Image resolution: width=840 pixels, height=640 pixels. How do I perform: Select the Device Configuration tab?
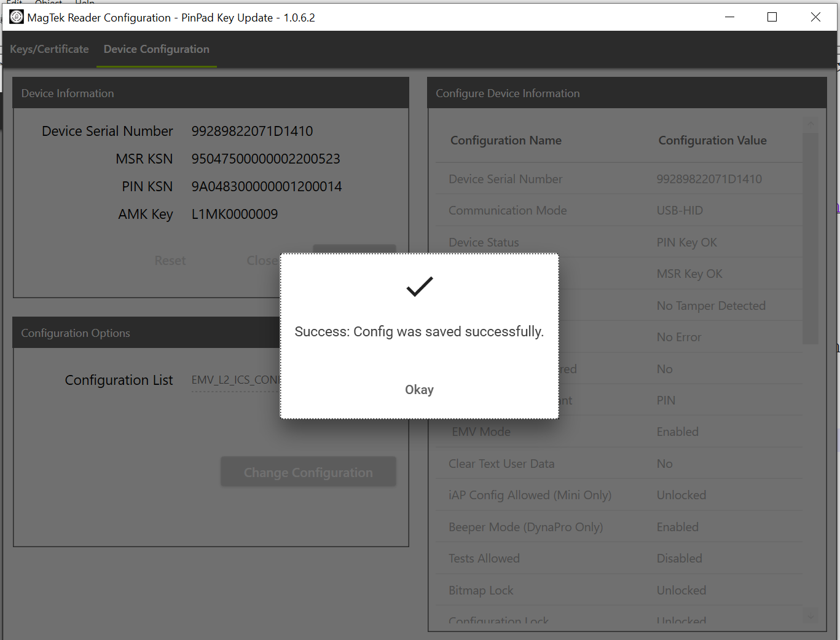point(156,49)
